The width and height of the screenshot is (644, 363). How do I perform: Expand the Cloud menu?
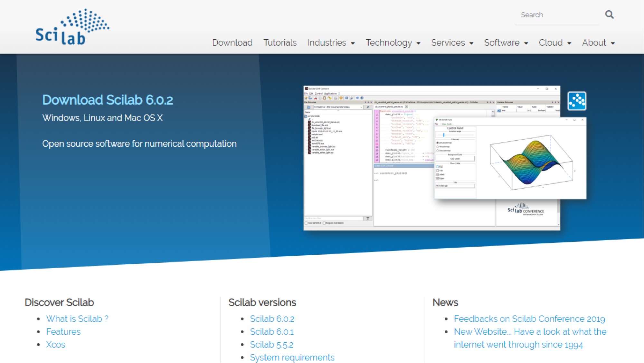click(555, 43)
